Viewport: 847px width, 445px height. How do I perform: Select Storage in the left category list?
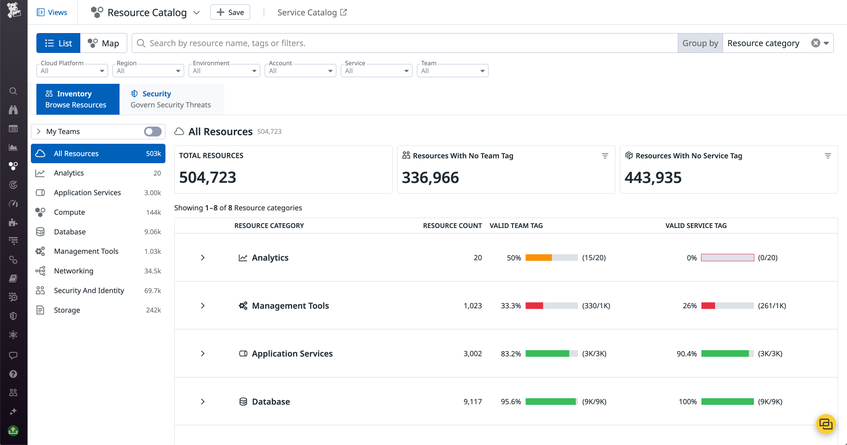[x=98, y=310]
